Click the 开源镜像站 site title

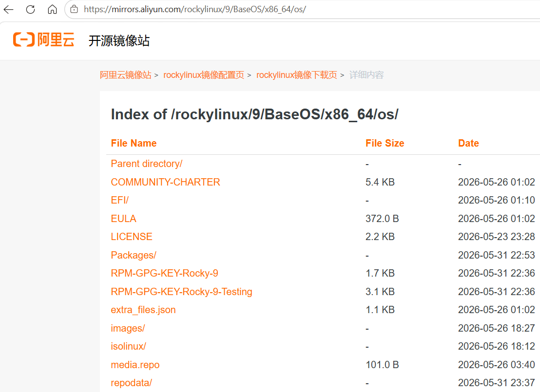click(x=119, y=40)
